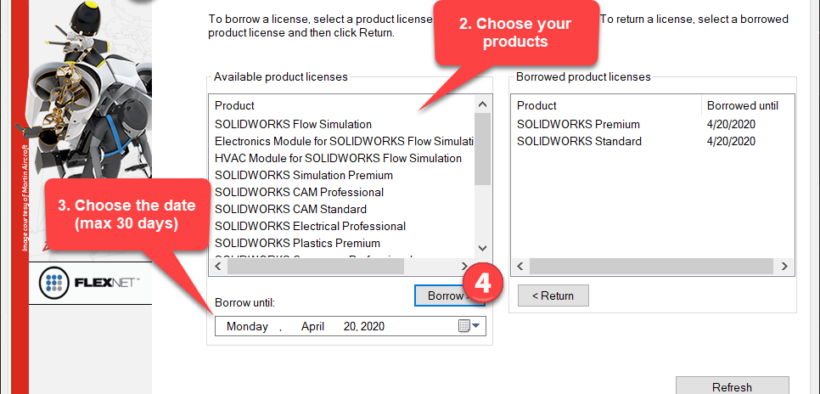Click the Return button
This screenshot has width=820, height=394.
pyautogui.click(x=553, y=296)
